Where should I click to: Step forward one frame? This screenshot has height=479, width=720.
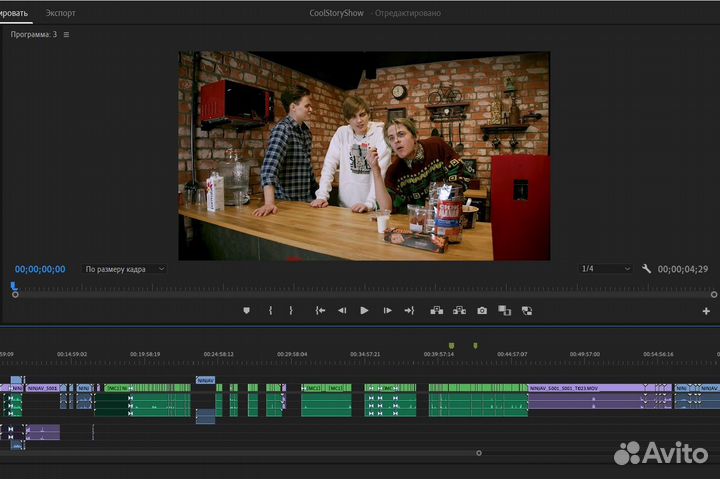[x=386, y=311]
